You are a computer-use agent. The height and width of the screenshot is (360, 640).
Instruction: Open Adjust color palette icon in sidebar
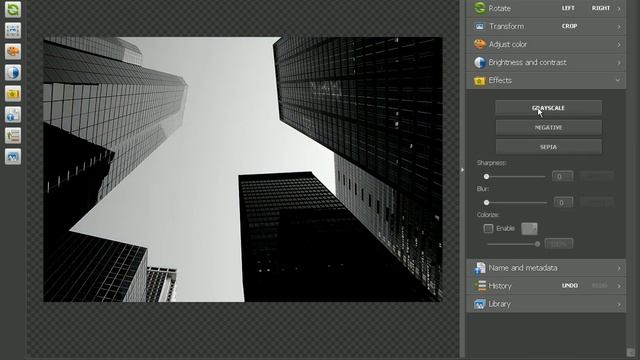(13, 51)
